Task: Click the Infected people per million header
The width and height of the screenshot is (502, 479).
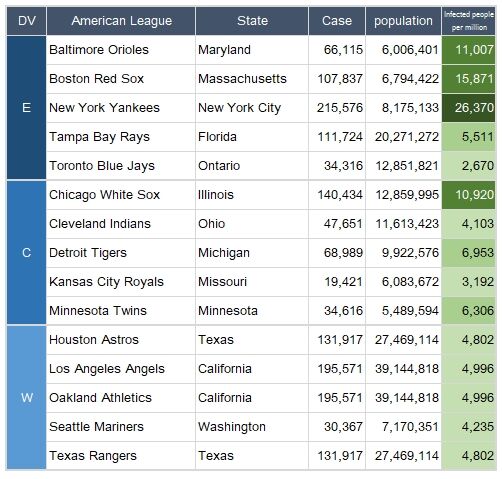Action: coord(469,21)
